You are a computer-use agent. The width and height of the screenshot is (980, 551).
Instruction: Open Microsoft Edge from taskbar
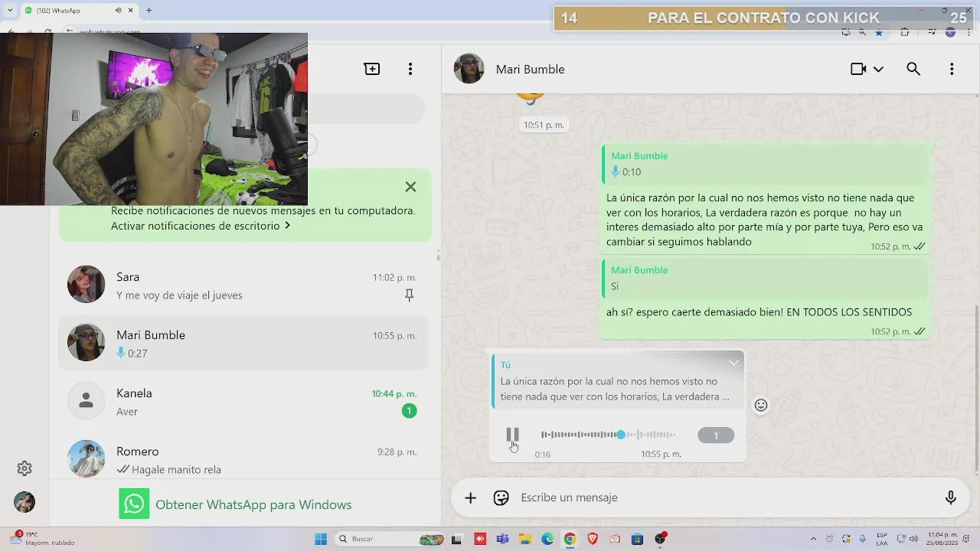[547, 539]
